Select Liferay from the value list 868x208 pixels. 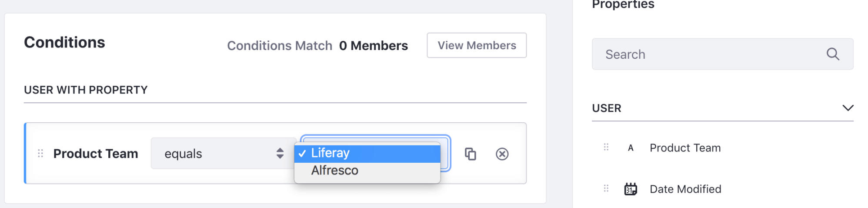tap(367, 153)
